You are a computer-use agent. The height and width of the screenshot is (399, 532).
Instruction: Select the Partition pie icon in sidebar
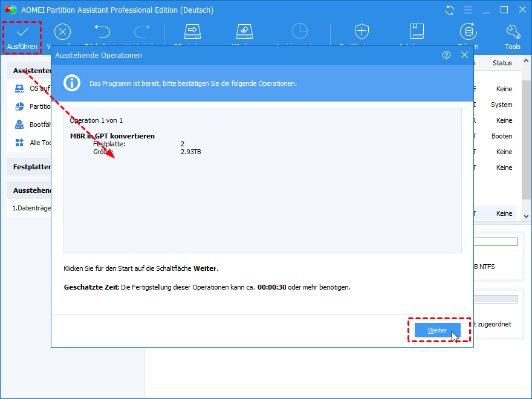pyautogui.click(x=20, y=106)
